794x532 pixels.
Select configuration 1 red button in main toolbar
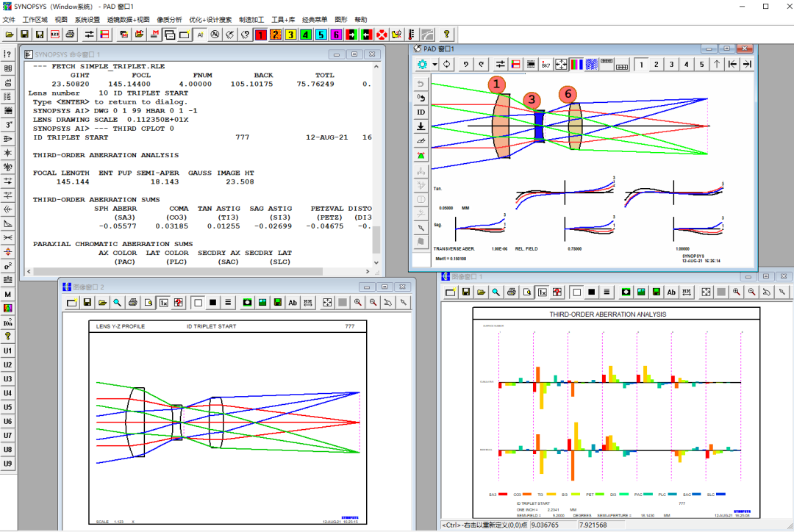(x=261, y=35)
